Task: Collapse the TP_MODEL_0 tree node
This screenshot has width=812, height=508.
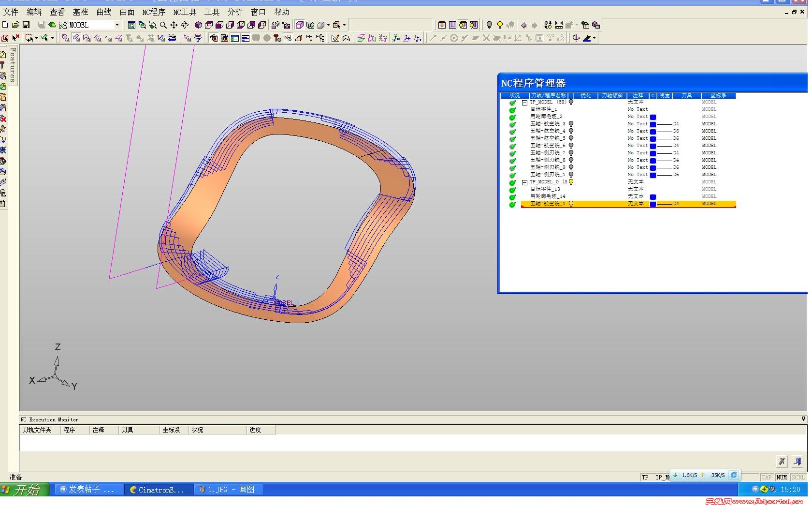Action: [524, 182]
